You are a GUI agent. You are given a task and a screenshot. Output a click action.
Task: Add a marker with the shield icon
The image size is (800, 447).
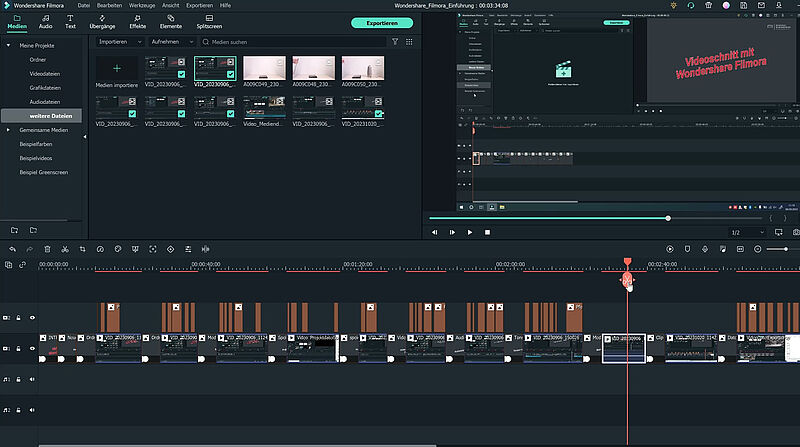click(687, 249)
